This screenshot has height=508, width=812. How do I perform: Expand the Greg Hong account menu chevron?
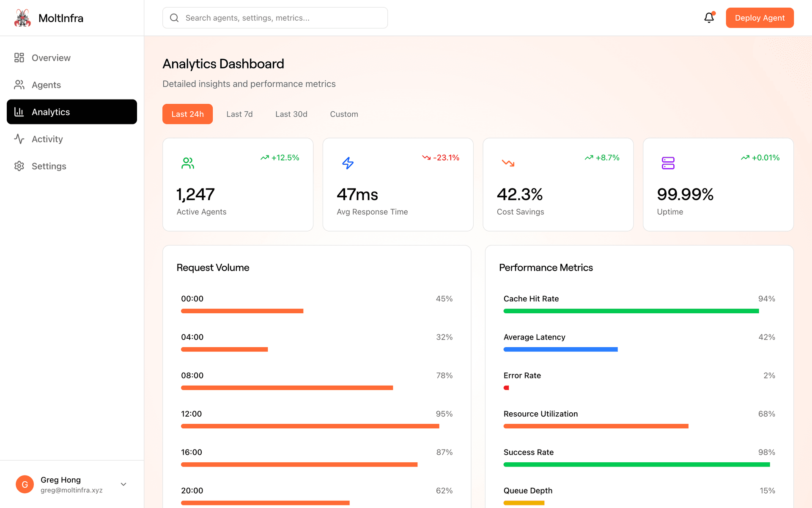[x=123, y=484]
